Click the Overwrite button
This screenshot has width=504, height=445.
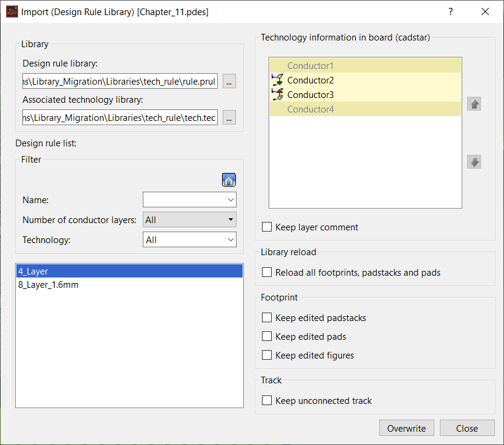click(x=407, y=428)
